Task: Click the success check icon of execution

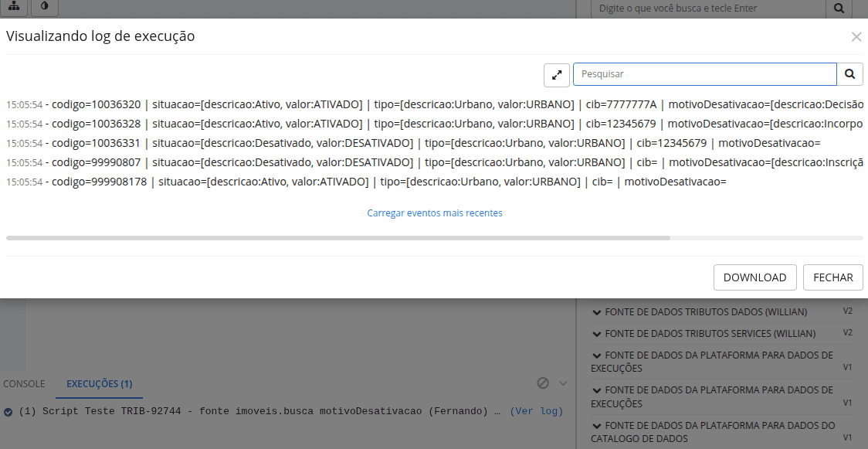Action: tap(8, 412)
